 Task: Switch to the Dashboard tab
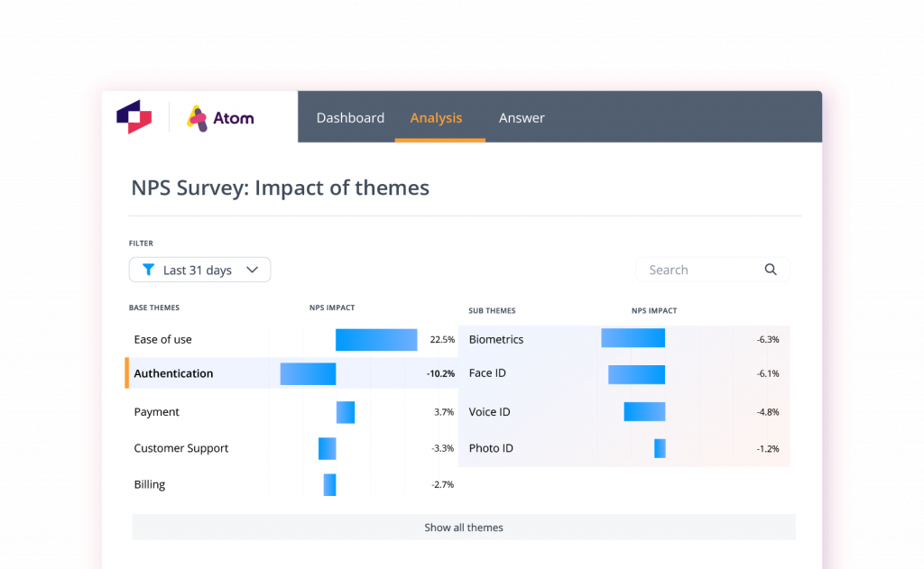pyautogui.click(x=350, y=117)
